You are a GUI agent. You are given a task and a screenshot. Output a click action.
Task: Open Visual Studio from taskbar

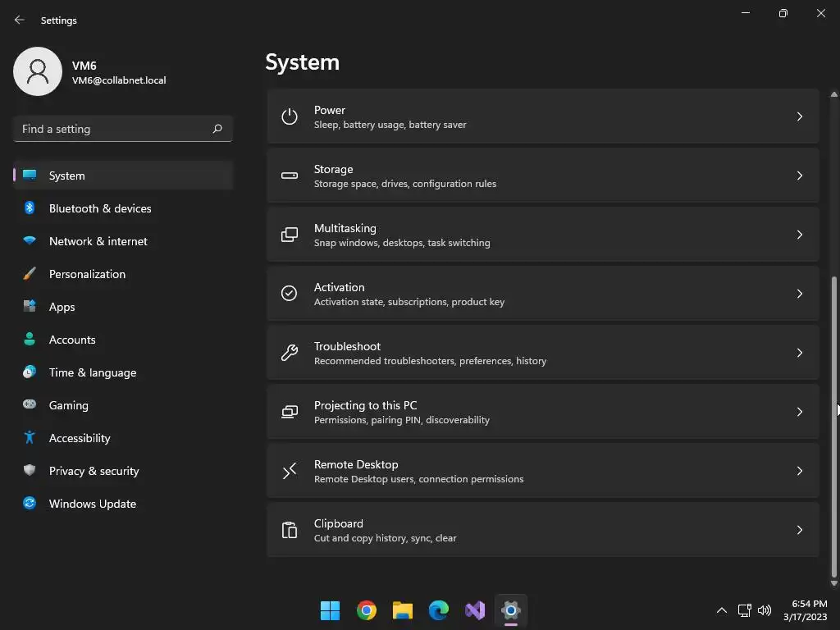(475, 610)
